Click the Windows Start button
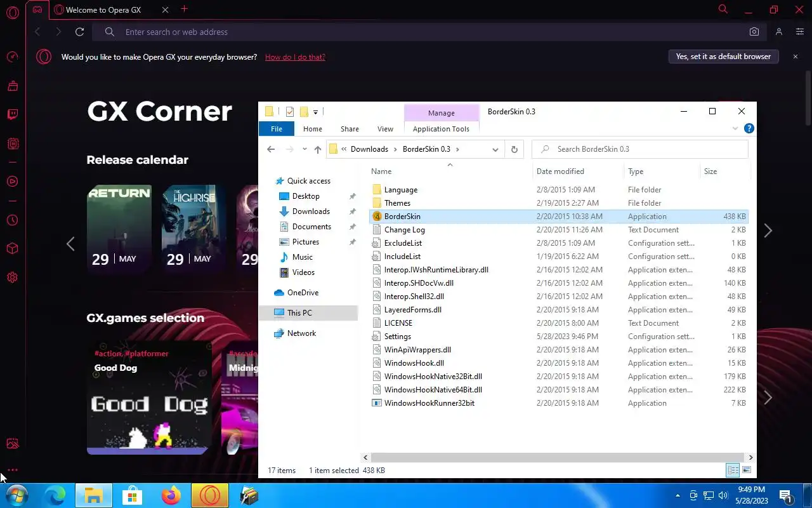This screenshot has width=812, height=508. coord(16,495)
